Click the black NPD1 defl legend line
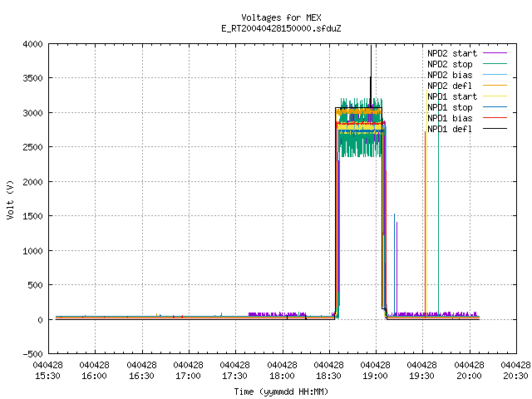Viewport: 532px width, 399px height. click(495, 129)
